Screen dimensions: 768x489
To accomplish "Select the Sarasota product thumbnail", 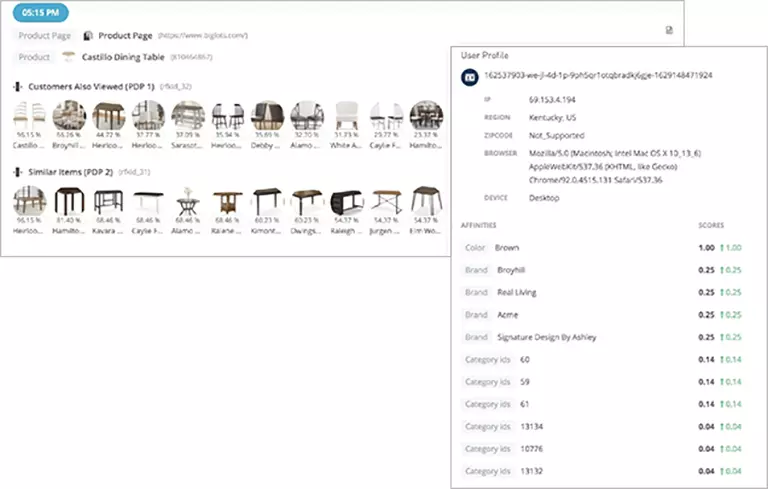I will tap(187, 117).
